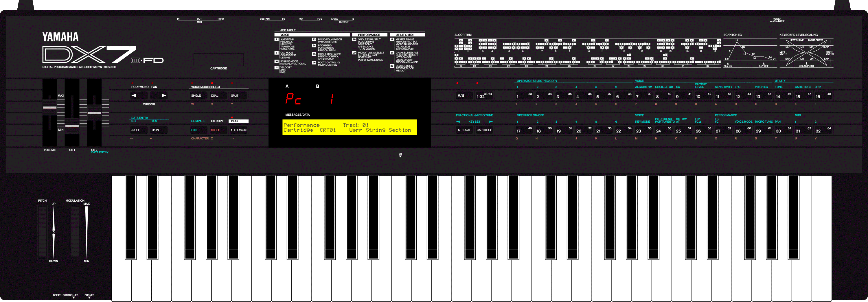Screen dimensions: 868x302
Task: Select voice button 1 (operator 1)
Action: point(524,96)
